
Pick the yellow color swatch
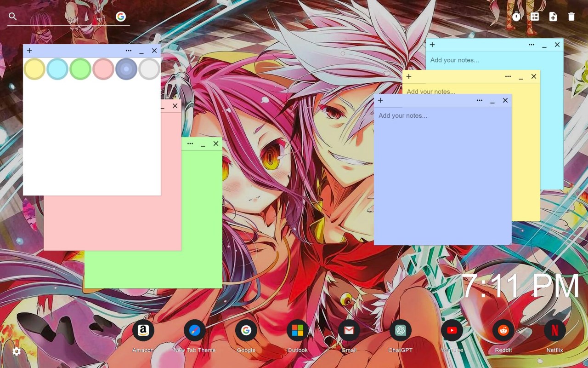pos(34,69)
